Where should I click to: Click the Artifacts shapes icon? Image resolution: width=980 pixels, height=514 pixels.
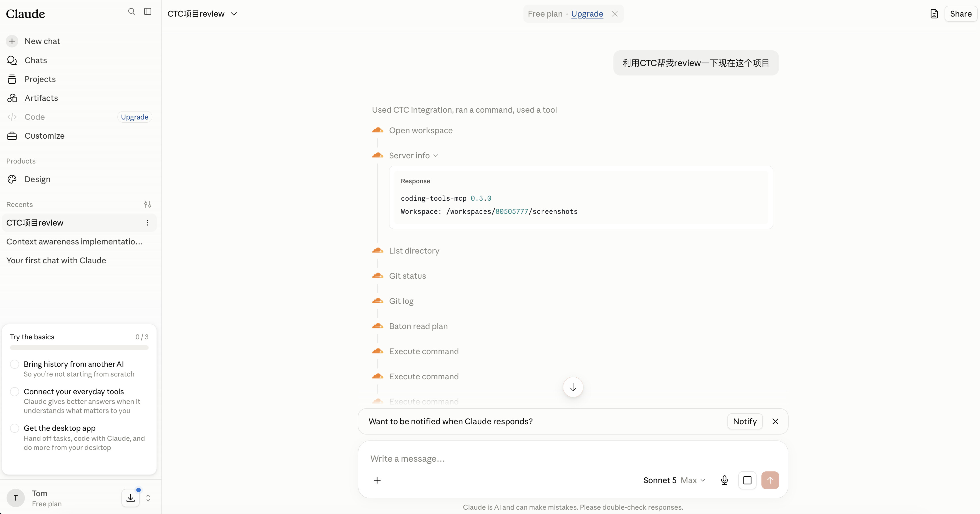coord(12,98)
